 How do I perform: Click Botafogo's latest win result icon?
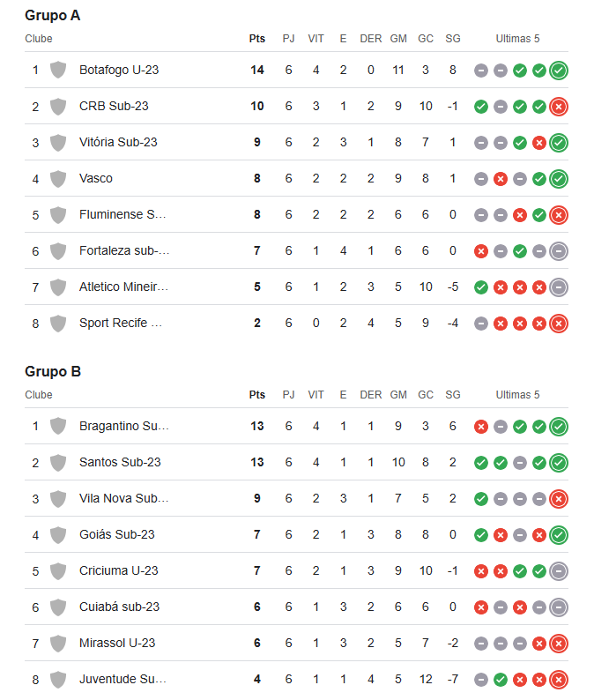pyautogui.click(x=559, y=71)
